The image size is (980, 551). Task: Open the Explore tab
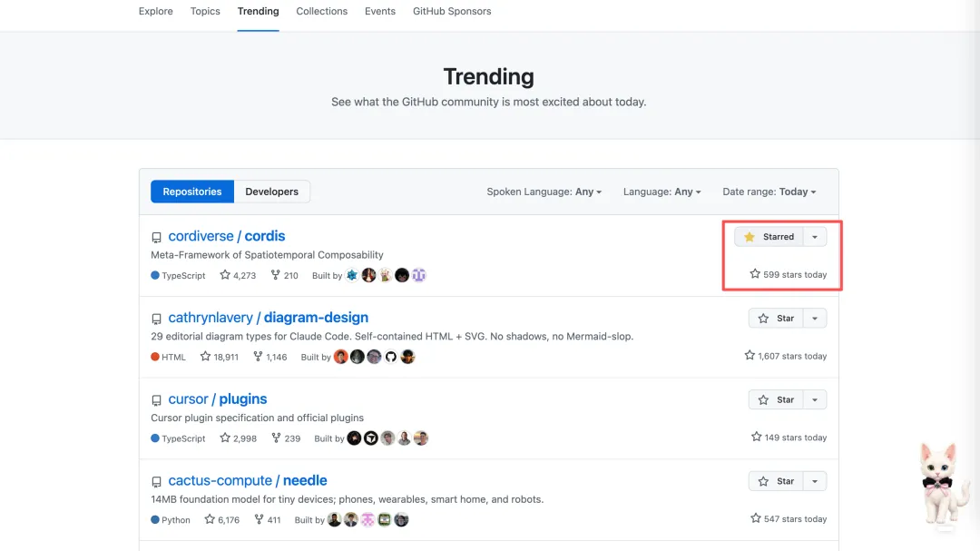click(156, 11)
